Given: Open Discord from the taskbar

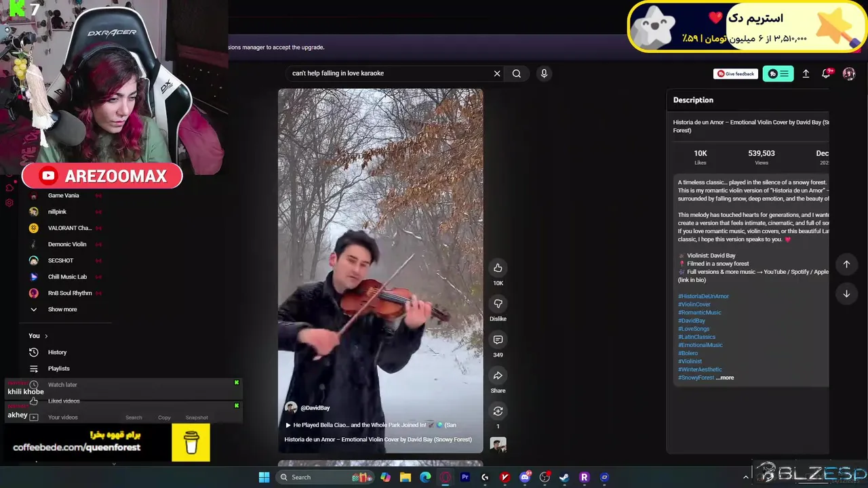Looking at the screenshot, I should (x=524, y=477).
